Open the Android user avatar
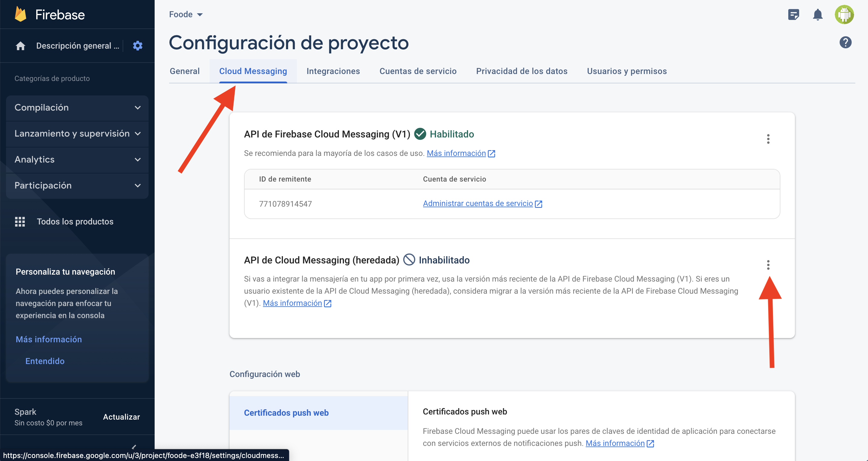Screen dimensions: 868x461 (844, 15)
